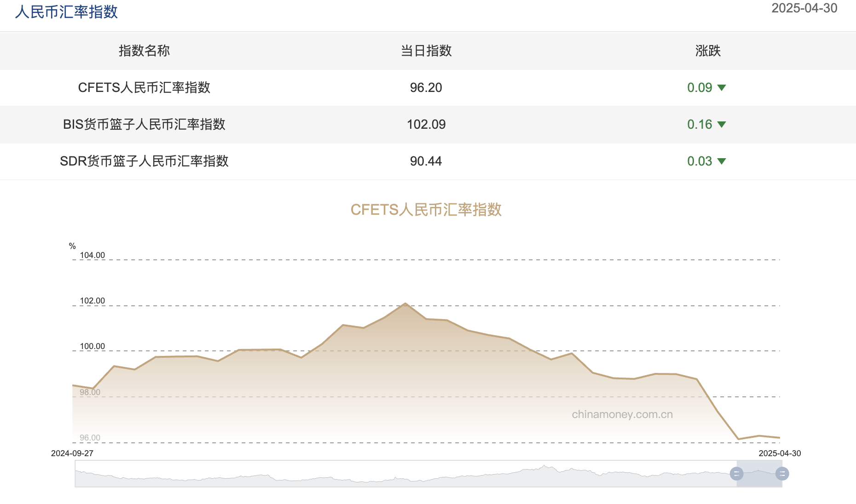Click the green down triangle next to 0.03
This screenshot has height=504, width=856.
click(x=723, y=161)
